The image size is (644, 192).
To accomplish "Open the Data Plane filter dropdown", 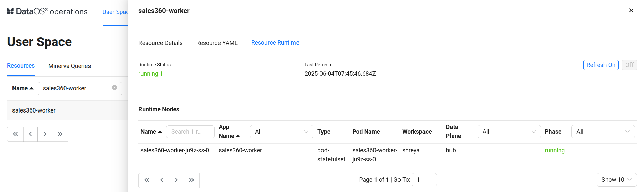I will (509, 132).
